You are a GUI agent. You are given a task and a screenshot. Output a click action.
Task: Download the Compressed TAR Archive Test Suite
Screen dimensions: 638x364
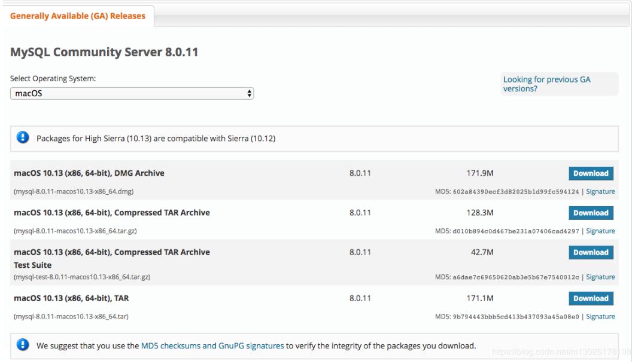[x=591, y=252]
